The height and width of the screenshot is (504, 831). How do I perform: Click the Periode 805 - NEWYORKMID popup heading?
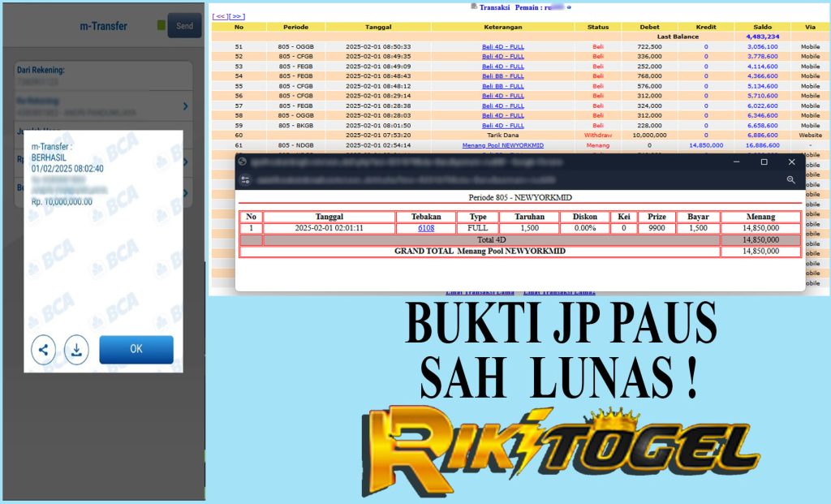[x=520, y=197]
